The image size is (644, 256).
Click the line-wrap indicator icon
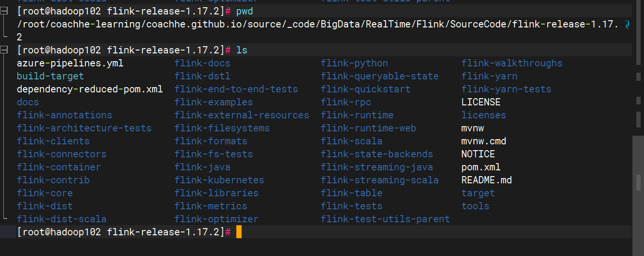click(x=627, y=25)
